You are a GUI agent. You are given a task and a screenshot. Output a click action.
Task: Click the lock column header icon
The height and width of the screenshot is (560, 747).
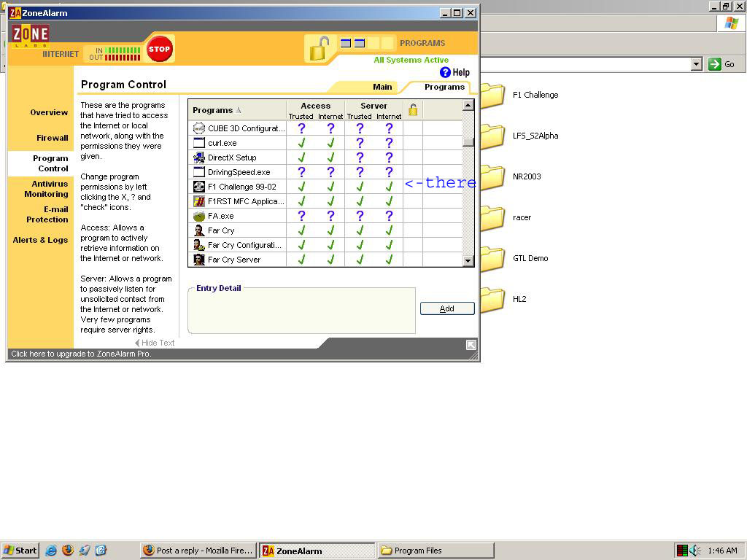coord(413,110)
